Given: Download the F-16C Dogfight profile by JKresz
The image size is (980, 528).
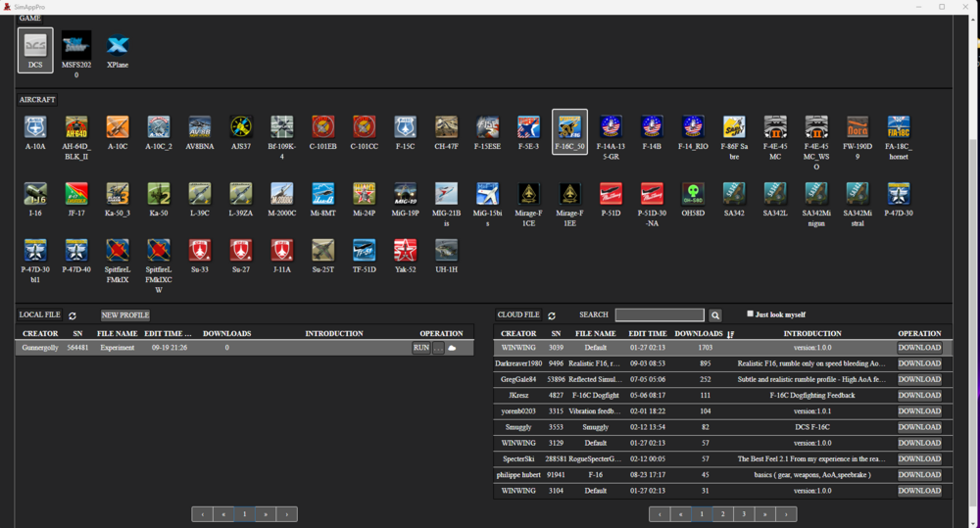Looking at the screenshot, I should [918, 395].
